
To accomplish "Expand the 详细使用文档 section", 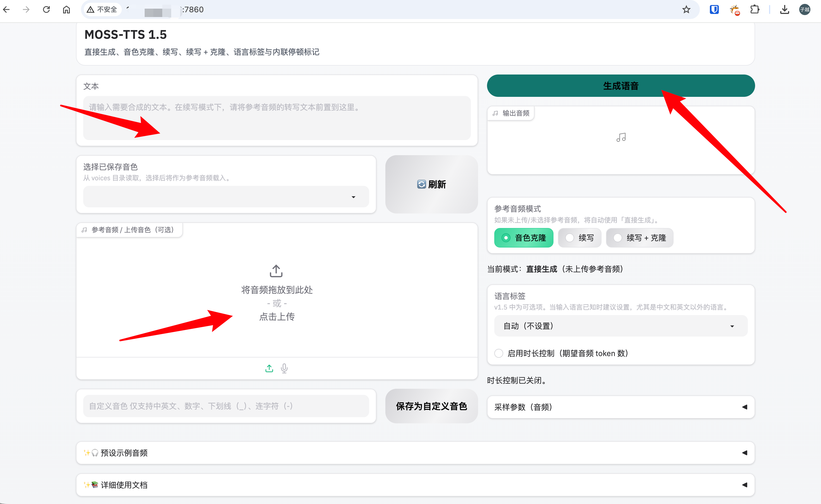I will (x=416, y=485).
